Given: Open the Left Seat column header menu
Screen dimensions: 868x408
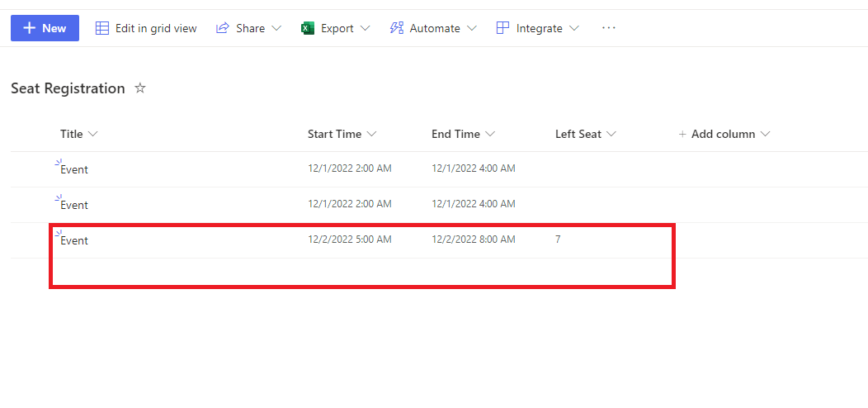Looking at the screenshot, I should [x=586, y=134].
